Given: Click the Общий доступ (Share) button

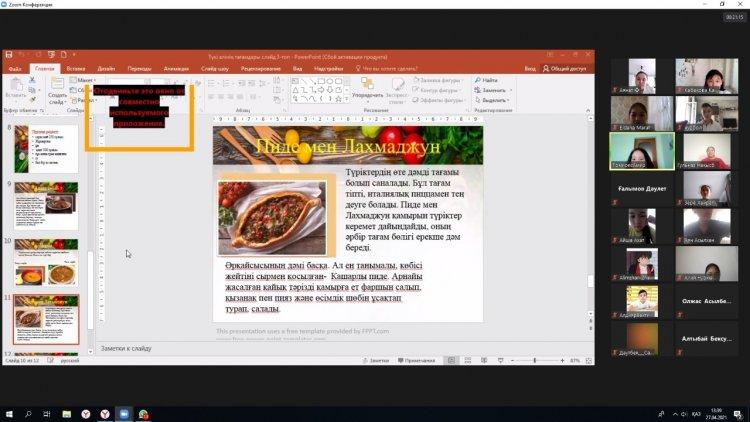Looking at the screenshot, I should point(568,68).
